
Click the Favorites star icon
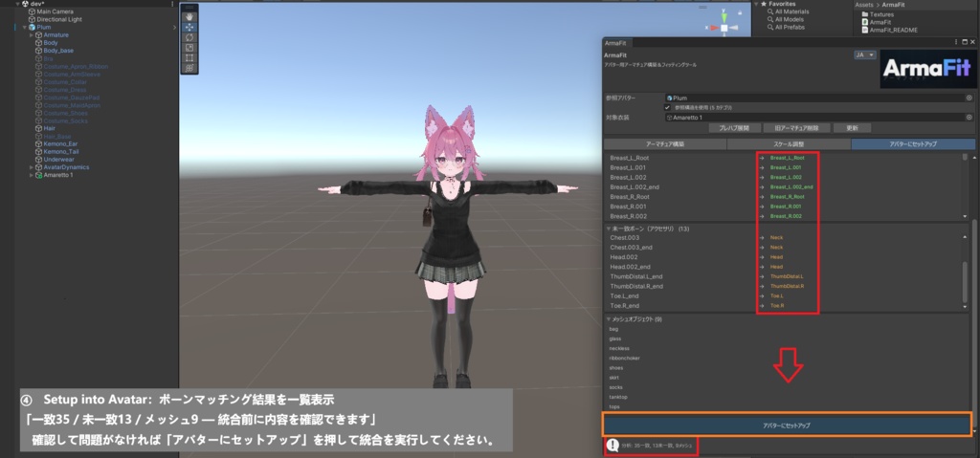point(764,4)
